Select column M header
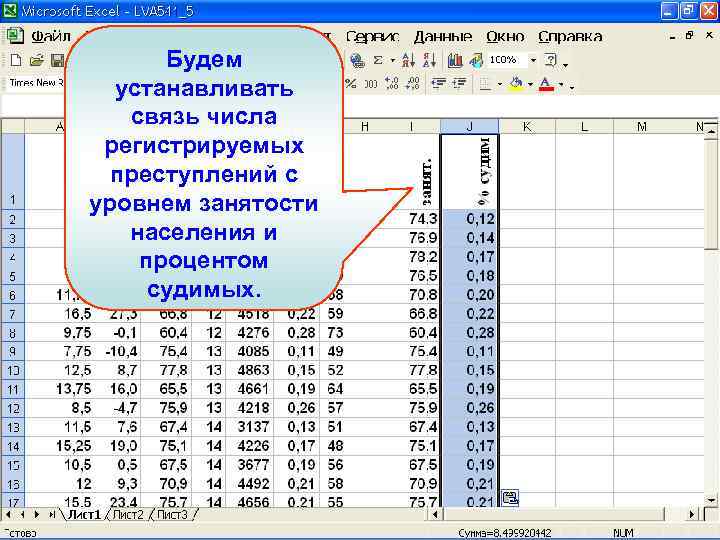 pyautogui.click(x=642, y=126)
